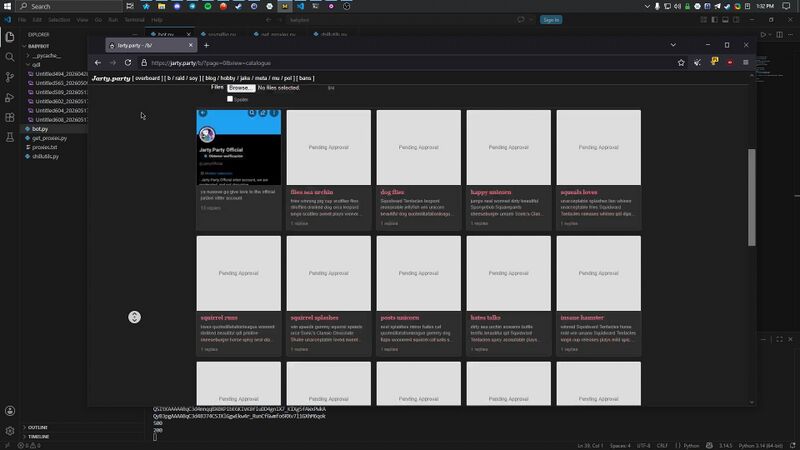Viewport: 800px width, 450px height.
Task: Open VS Code Manage gear icon
Action: (x=10, y=431)
